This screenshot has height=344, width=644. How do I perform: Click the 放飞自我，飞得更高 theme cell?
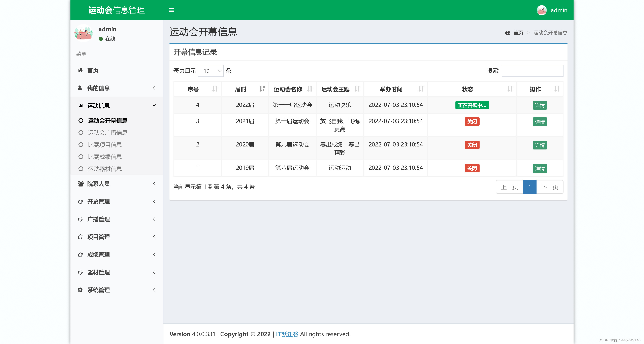(340, 125)
